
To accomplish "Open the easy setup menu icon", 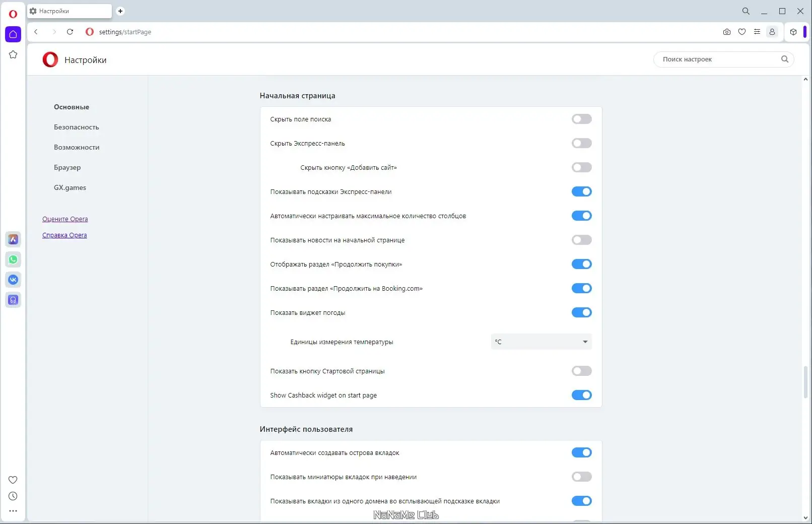I will [x=757, y=32].
